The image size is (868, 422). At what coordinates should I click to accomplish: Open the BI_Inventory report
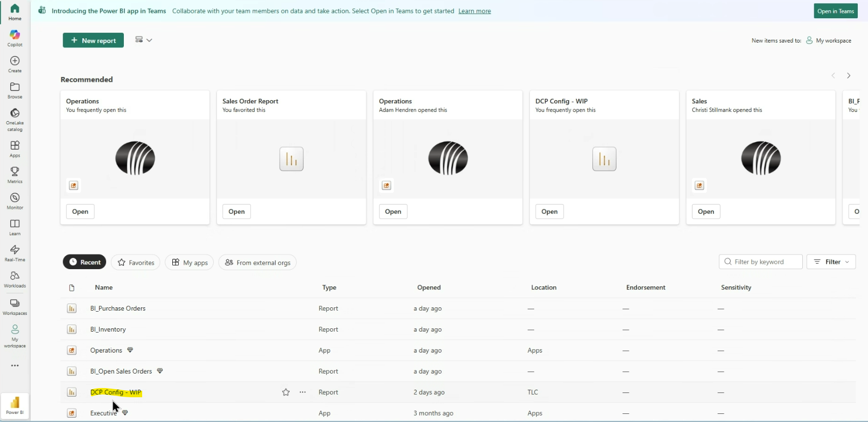pyautogui.click(x=108, y=329)
